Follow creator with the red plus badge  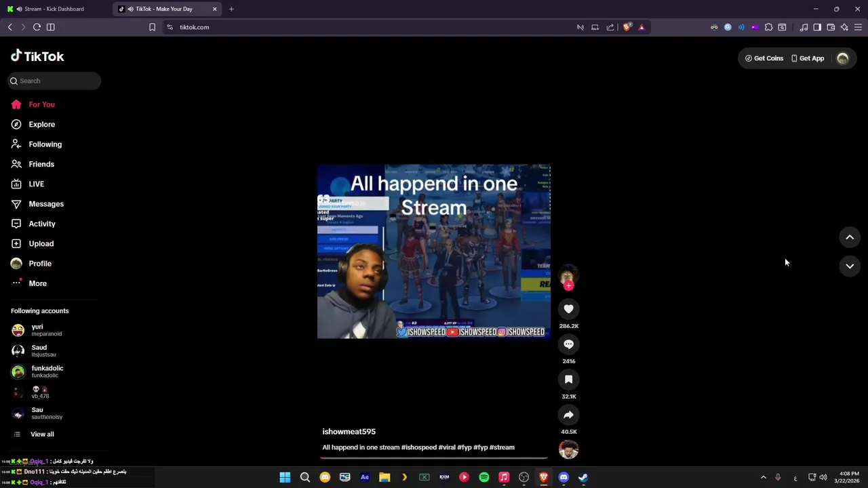[568, 286]
